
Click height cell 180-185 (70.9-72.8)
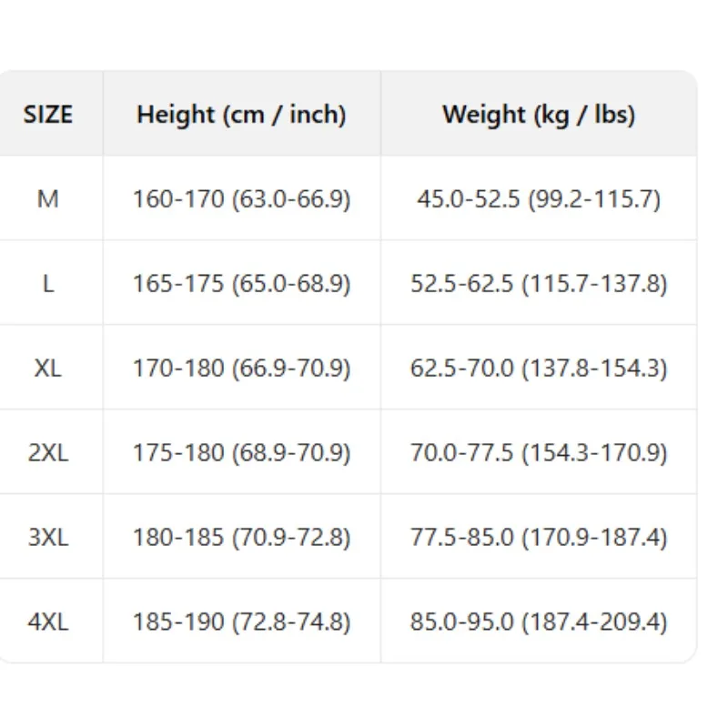coord(241,537)
